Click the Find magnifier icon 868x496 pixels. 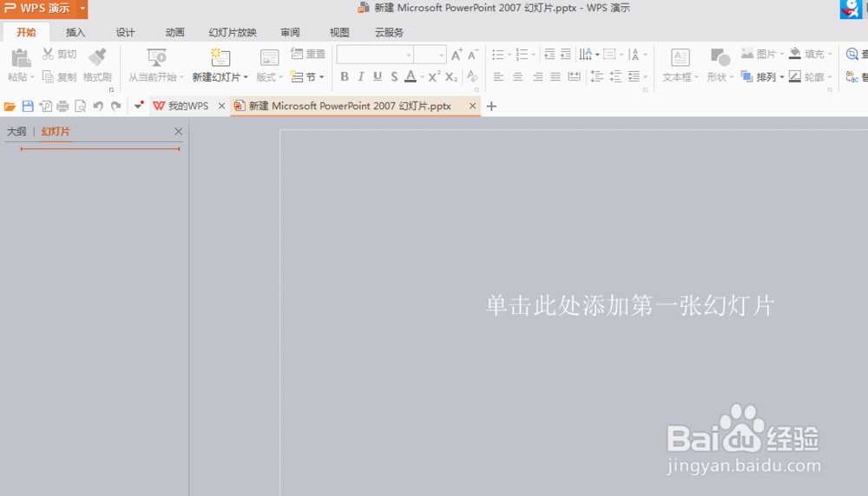click(x=852, y=54)
